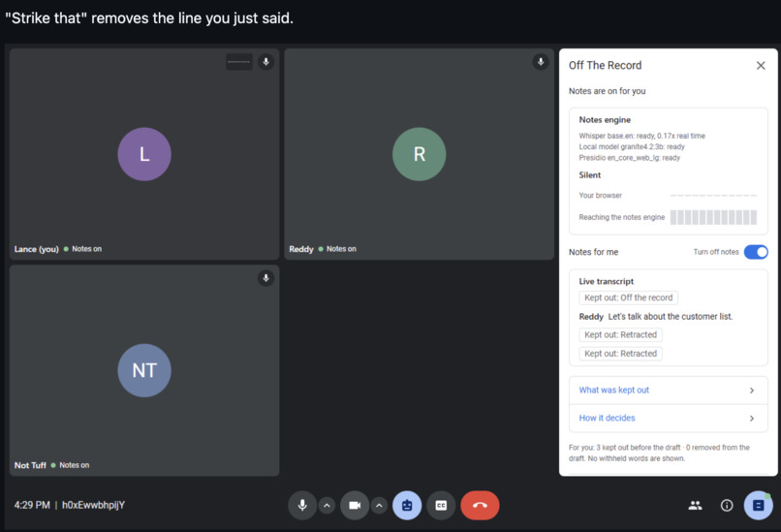Image resolution: width=781 pixels, height=532 pixels.
Task: Click the "Not Tuff" name label
Action: click(30, 465)
